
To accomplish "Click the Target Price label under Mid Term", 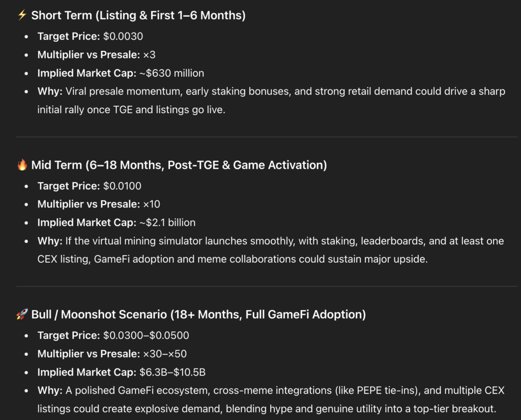I will tap(69, 186).
